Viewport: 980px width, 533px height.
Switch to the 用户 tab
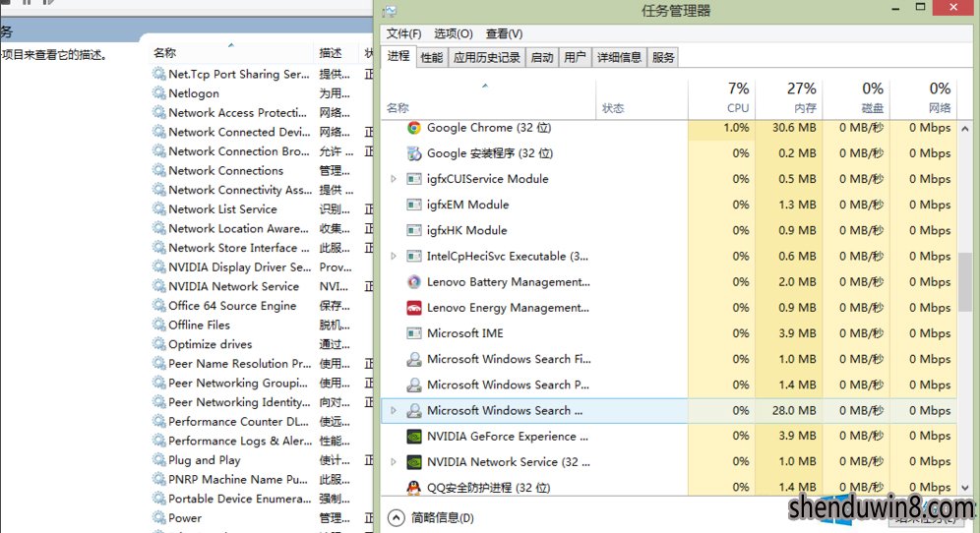click(x=575, y=57)
